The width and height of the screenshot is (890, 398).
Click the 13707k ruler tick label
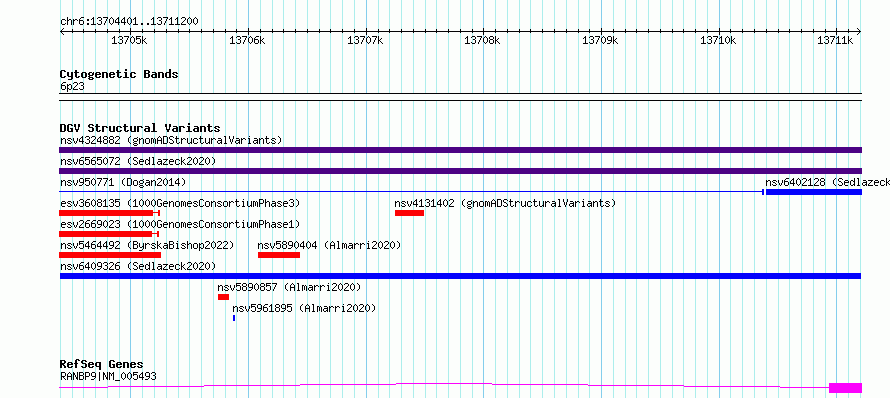click(366, 40)
